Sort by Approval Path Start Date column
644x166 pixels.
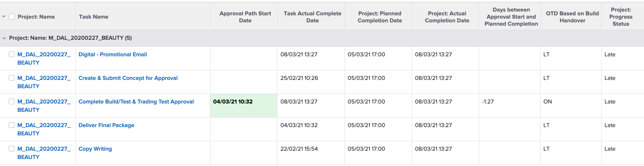[x=245, y=17]
